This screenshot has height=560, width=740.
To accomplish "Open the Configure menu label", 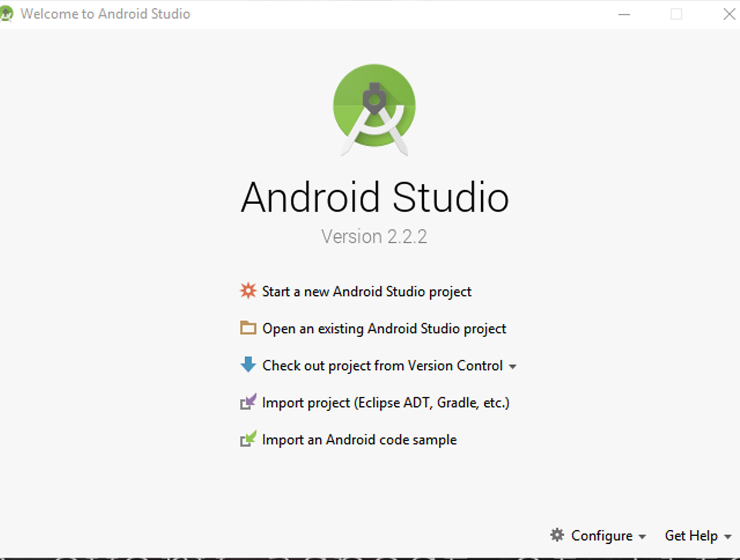I will tap(602, 536).
